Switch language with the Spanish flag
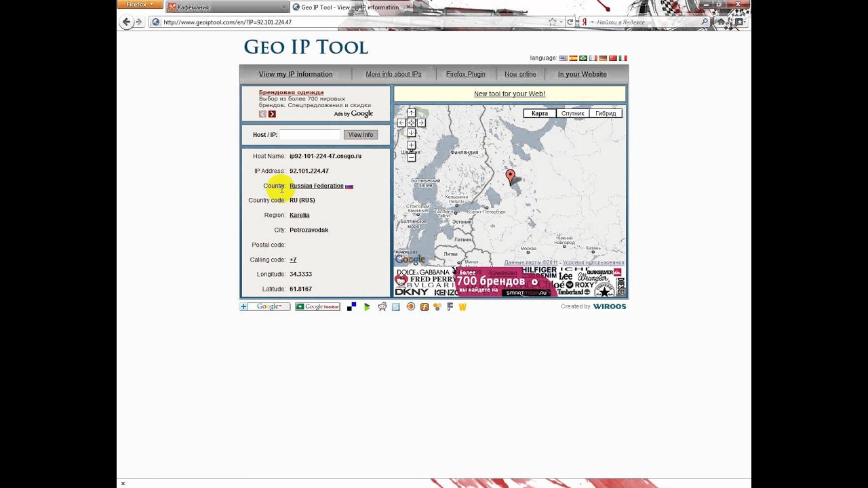 click(573, 58)
